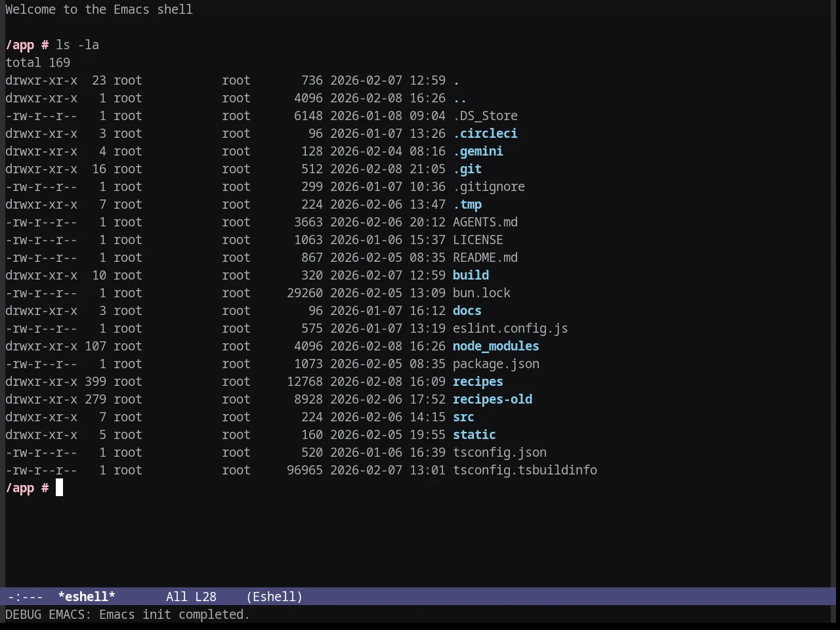Click the package.json file name

coord(496,364)
